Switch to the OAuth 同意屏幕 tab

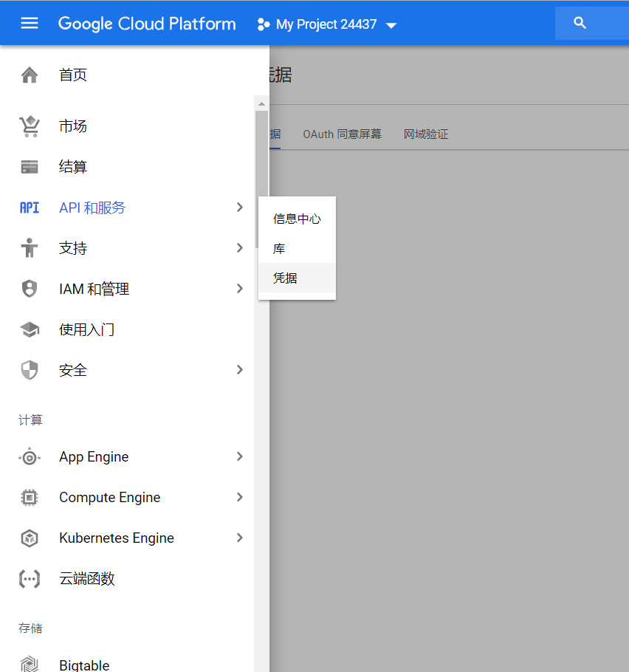coord(342,134)
